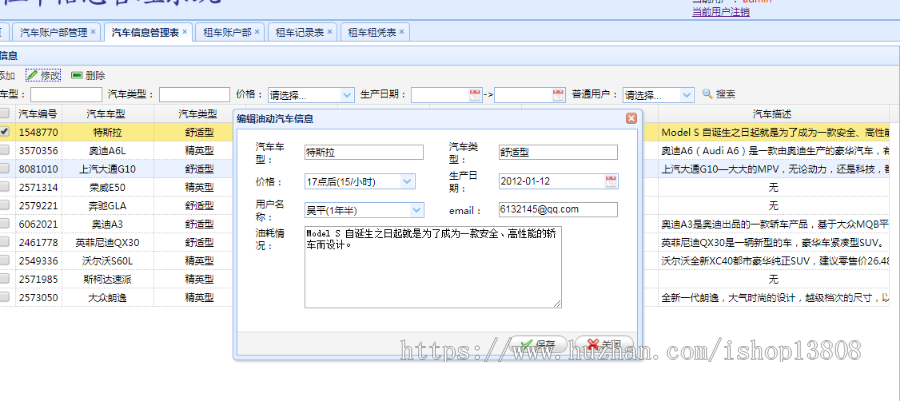The image size is (900, 401).
Task: Switch to the 租车记录表 tab
Action: [x=300, y=32]
